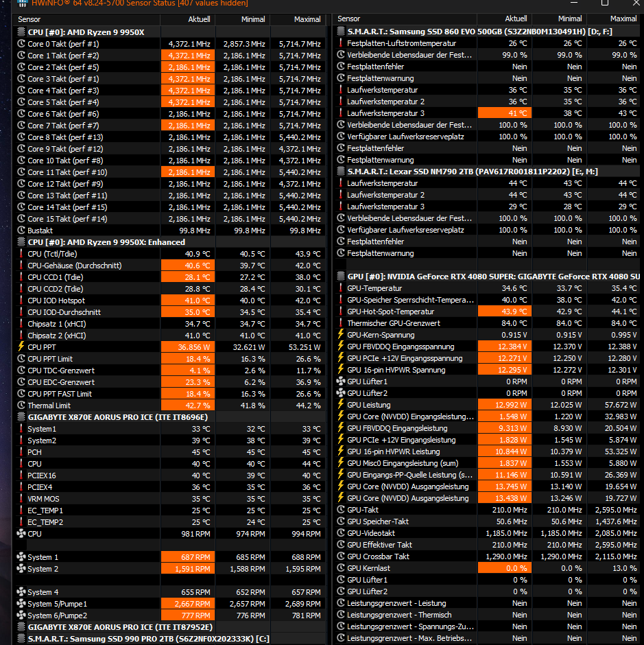Click thermometer icon beside CPU IOD Hotspot
The image size is (644, 645).
[21, 301]
